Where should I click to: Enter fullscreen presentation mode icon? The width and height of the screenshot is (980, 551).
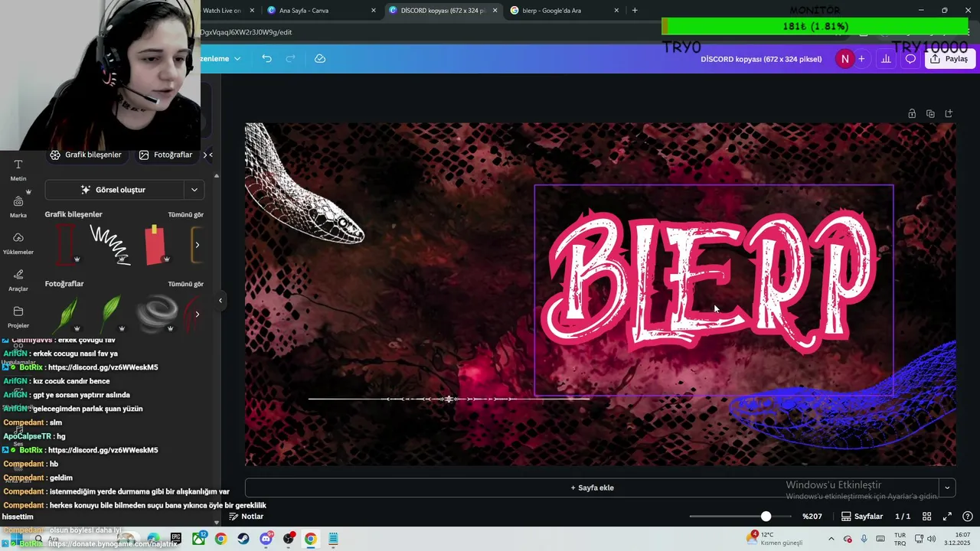[x=947, y=517]
